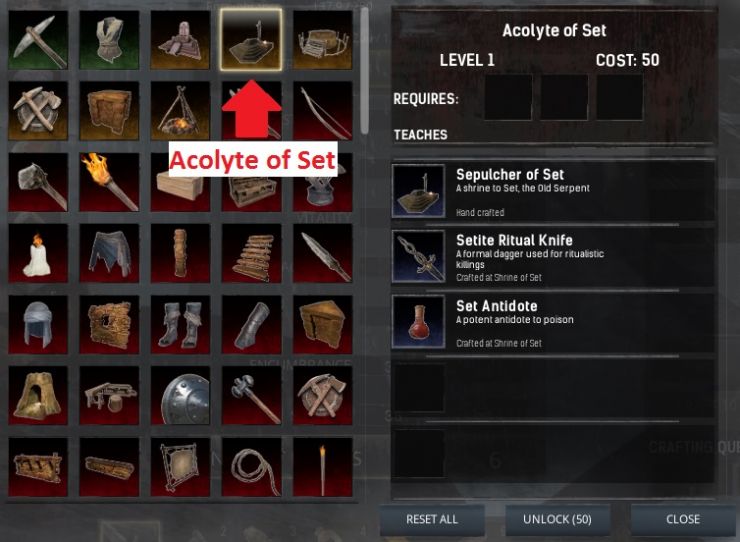This screenshot has height=542, width=740.
Task: Choose the campfire recipe icon
Action: (x=180, y=111)
